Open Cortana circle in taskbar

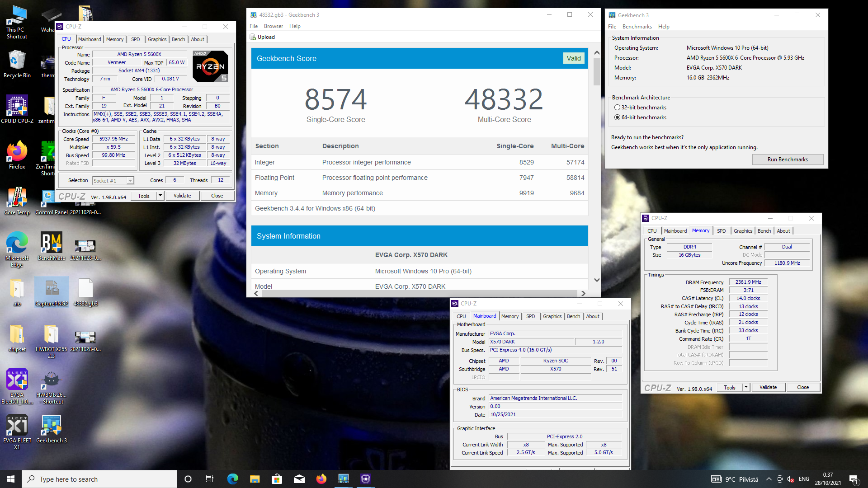pyautogui.click(x=188, y=479)
